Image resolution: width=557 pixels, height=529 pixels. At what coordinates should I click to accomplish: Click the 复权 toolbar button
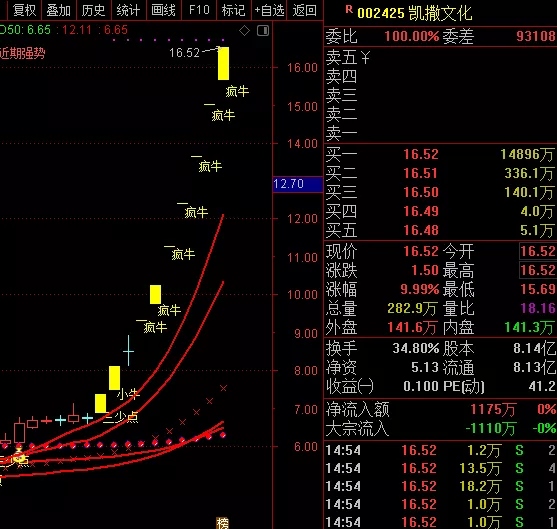[24, 10]
